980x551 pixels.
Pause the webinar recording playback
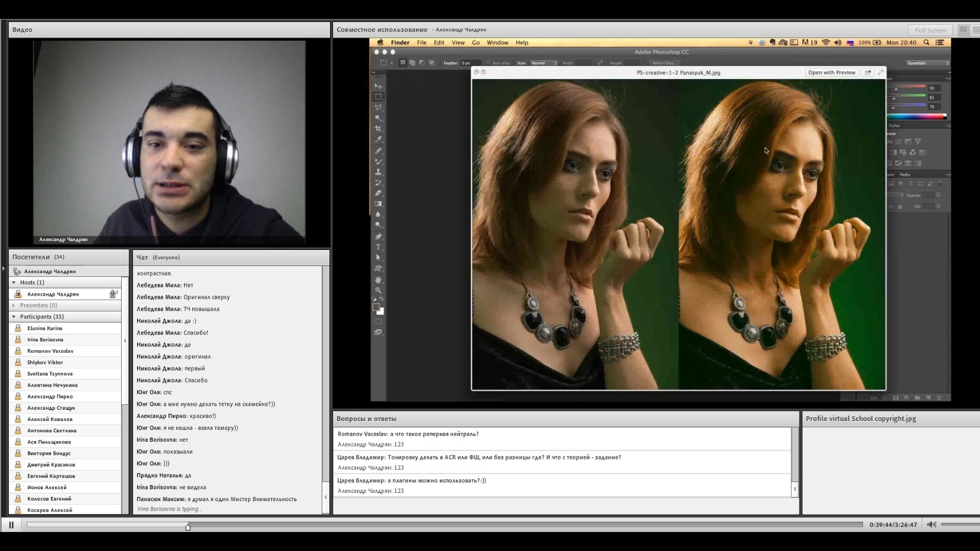point(11,525)
